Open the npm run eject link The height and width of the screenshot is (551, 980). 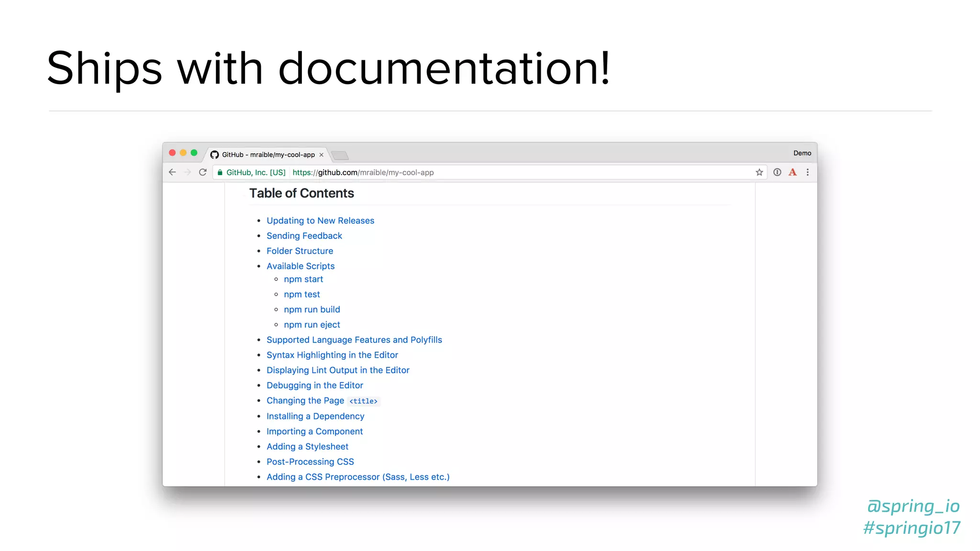click(x=312, y=325)
